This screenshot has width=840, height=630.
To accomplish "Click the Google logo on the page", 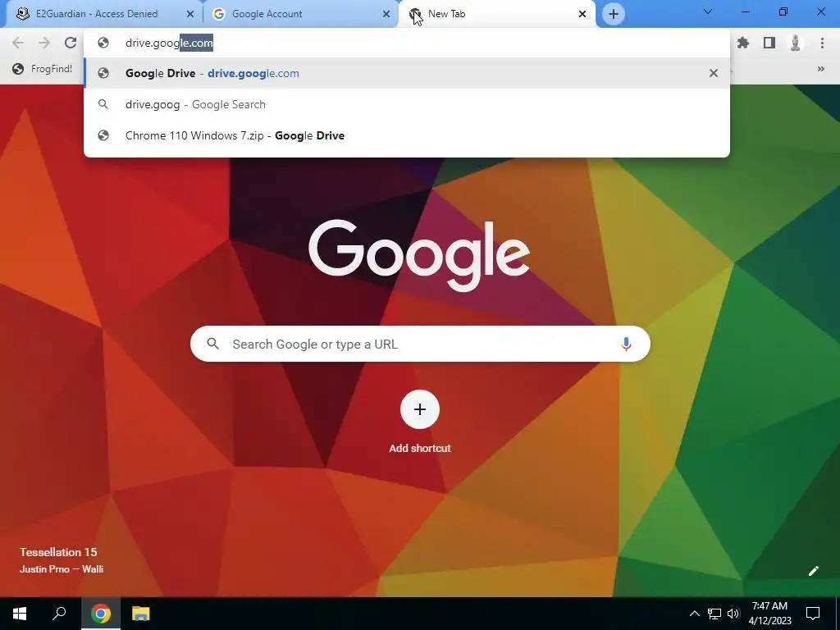I will (419, 255).
